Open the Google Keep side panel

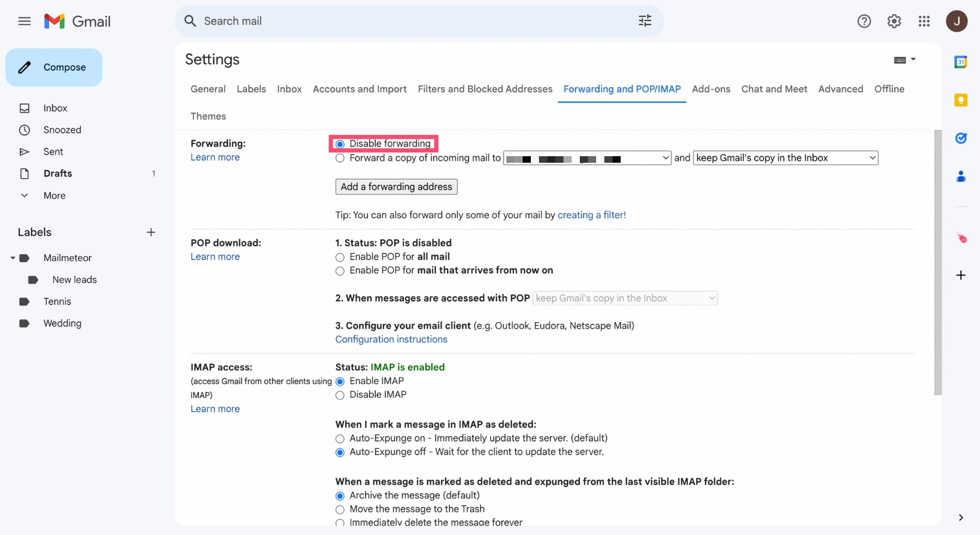[x=961, y=100]
